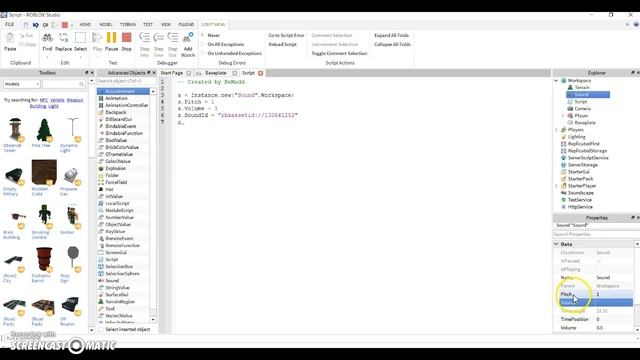Click the Paste clipboard icon

click(x=10, y=38)
